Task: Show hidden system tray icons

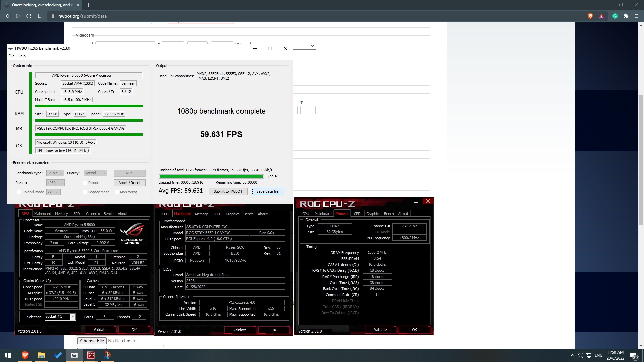Action: click(x=572, y=355)
